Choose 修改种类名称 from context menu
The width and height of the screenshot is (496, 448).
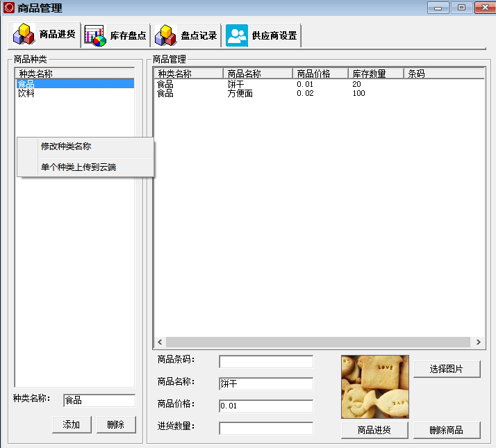click(66, 147)
